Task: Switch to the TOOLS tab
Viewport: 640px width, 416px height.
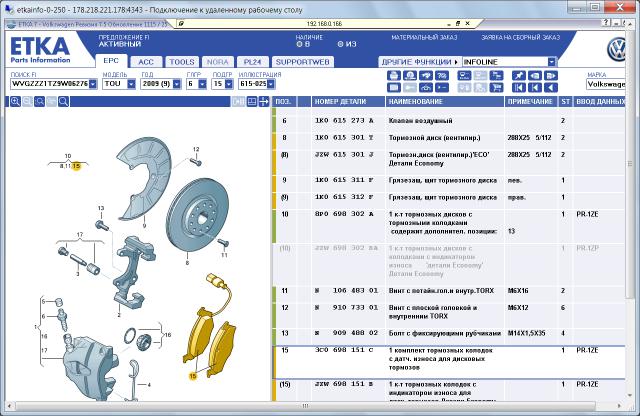Action: [182, 62]
